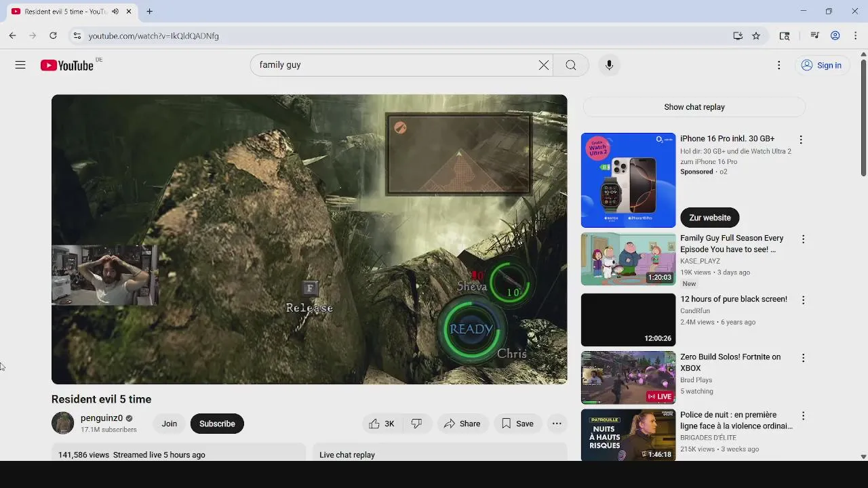Screen dimensions: 868x488
Task: Click the magnifying glass search button
Action: click(x=571, y=65)
